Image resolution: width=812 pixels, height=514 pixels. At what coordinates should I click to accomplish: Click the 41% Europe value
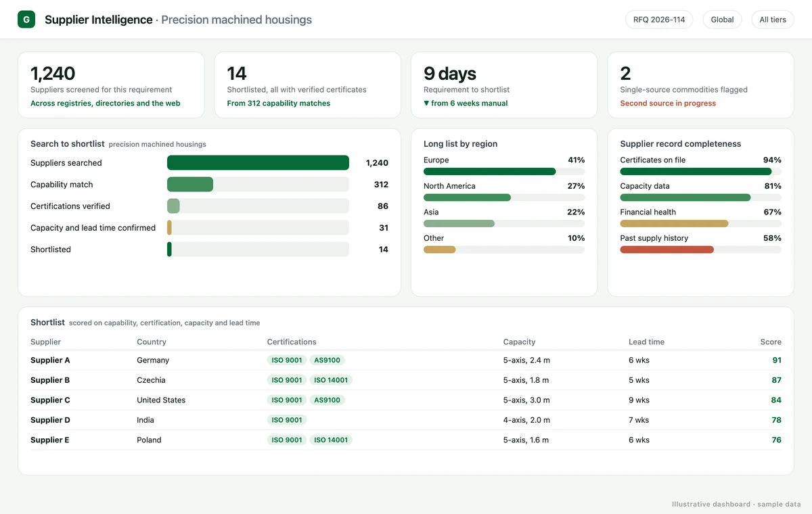(577, 160)
